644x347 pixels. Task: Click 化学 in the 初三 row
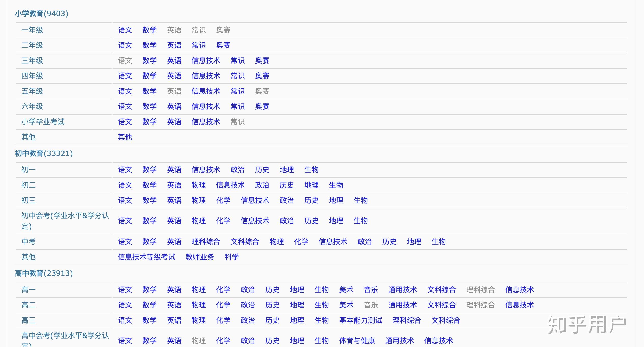click(x=223, y=200)
